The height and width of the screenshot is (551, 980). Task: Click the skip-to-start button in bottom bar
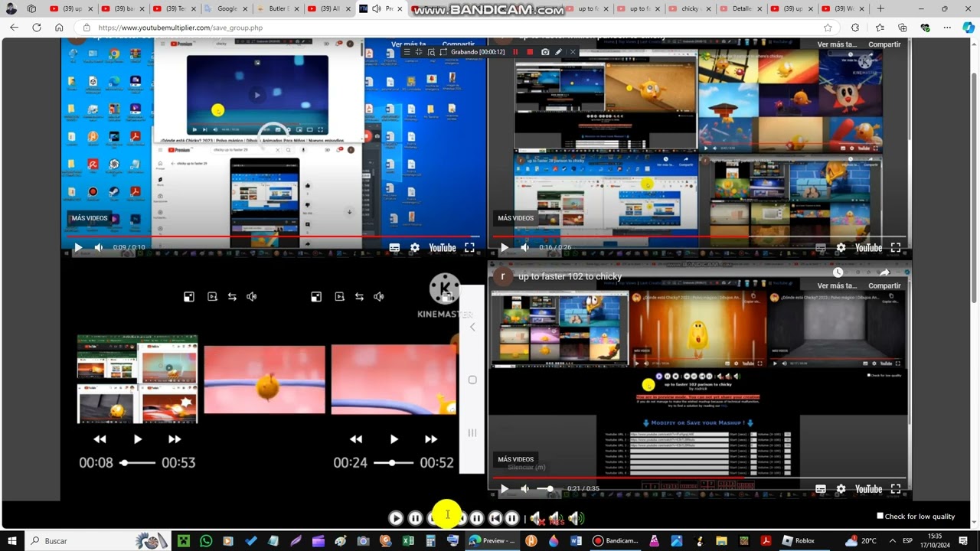(x=495, y=518)
